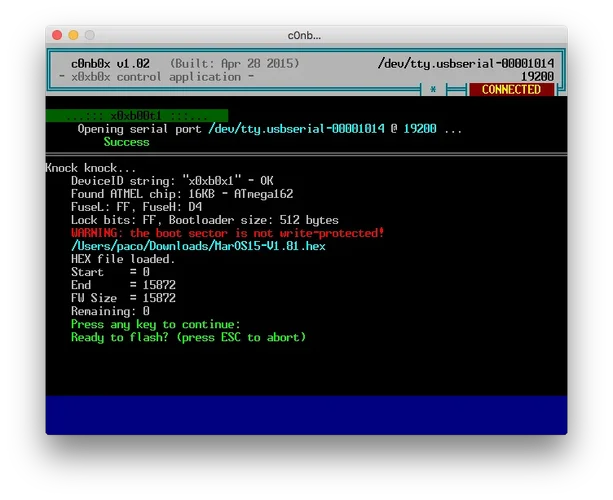
Task: Click '- x0xb0x control application -' subtitle
Action: (156, 77)
